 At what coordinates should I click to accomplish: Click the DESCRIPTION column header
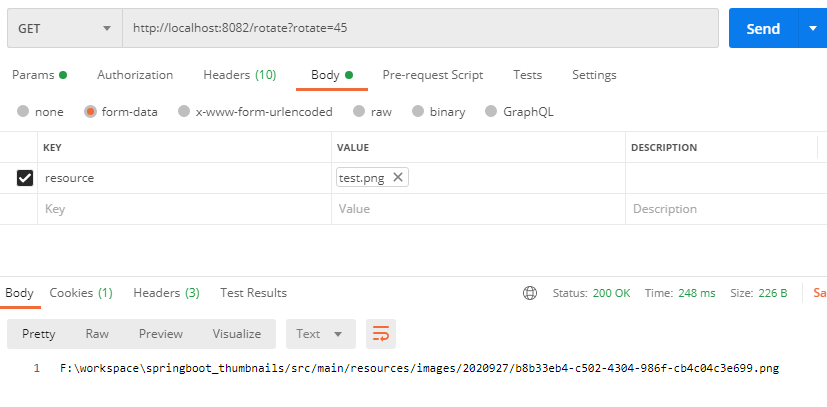pos(664,148)
